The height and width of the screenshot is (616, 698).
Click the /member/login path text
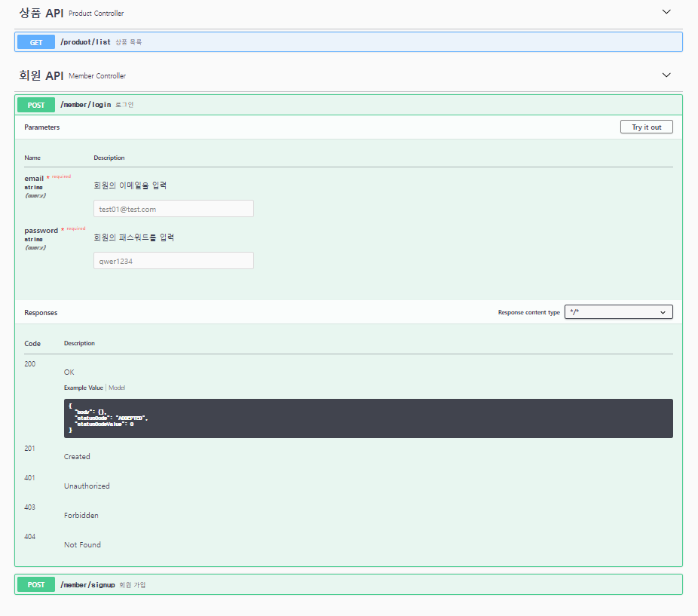[x=85, y=105]
